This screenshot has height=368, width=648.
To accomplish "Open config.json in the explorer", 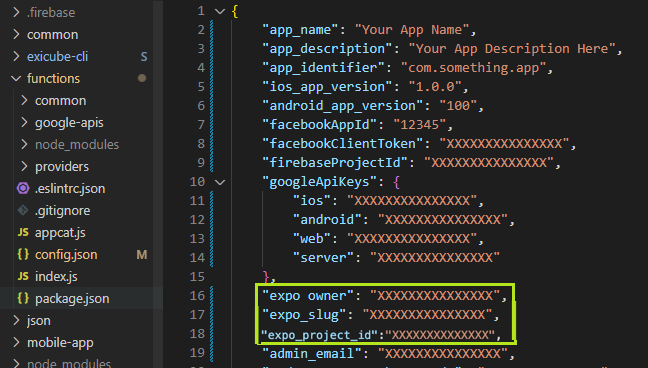I will click(66, 255).
